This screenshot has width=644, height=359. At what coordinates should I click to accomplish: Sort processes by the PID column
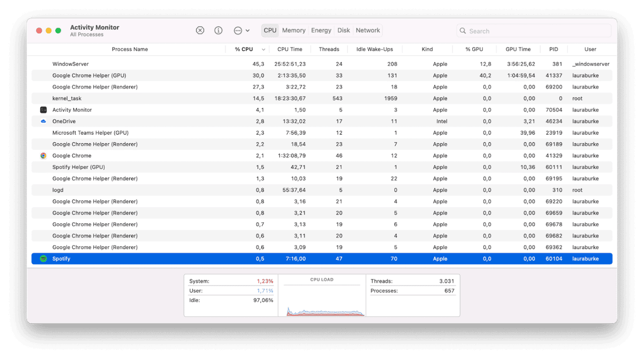553,49
